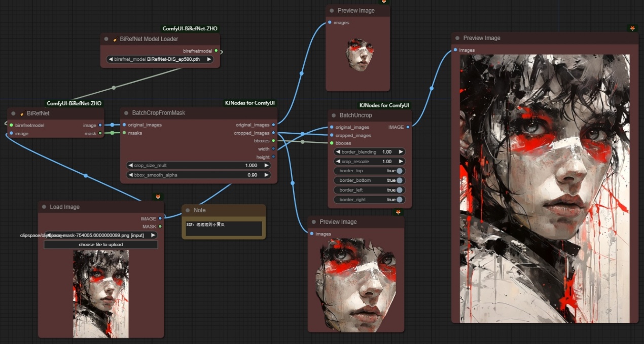Click choose file to upload button
Screen dimensions: 644x344
pyautogui.click(x=100, y=244)
